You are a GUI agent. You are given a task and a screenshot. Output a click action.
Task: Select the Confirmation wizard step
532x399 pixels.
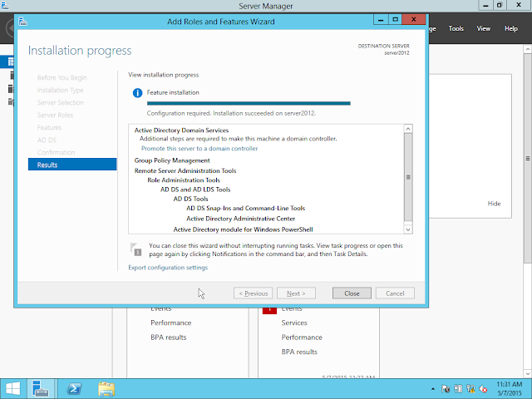[x=56, y=153]
